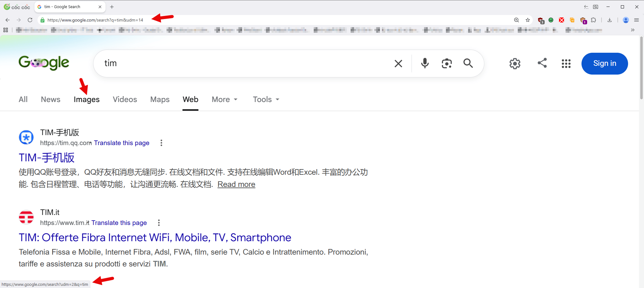Image resolution: width=644 pixels, height=288 pixels.
Task: Search by image with Google Lens
Action: point(447,63)
